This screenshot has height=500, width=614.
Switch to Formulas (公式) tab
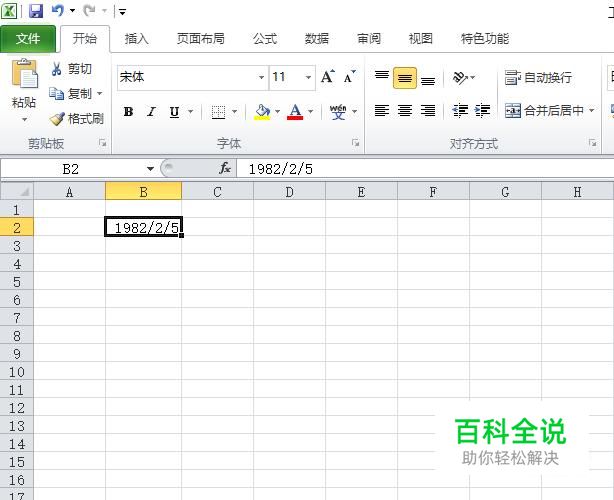265,38
